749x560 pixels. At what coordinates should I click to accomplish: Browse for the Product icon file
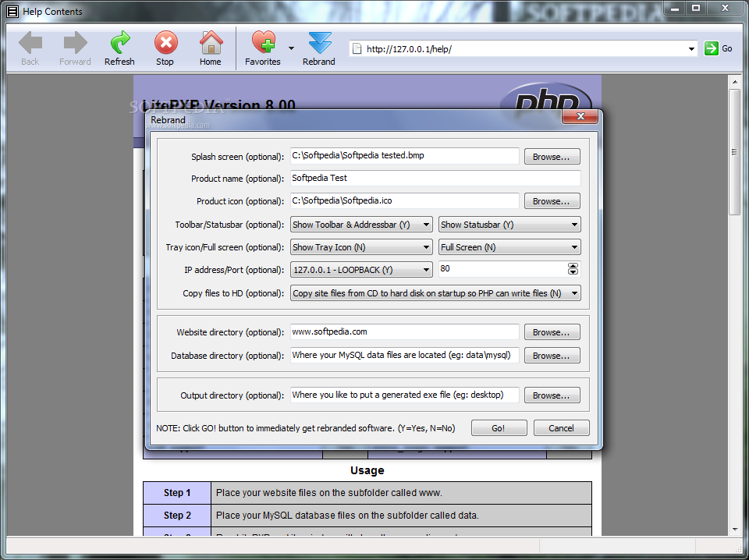point(552,201)
